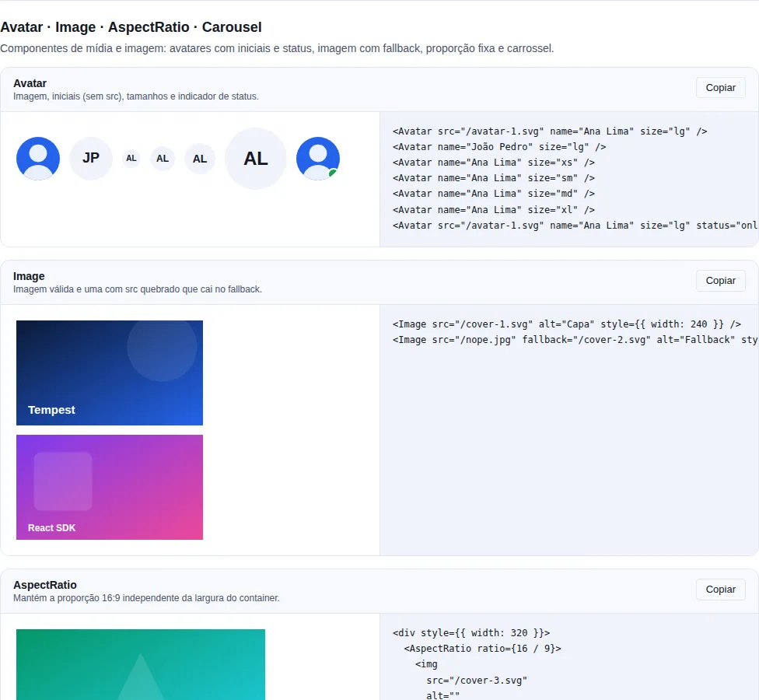Click the page title Avatar · Image · AspectRatio · Carousel
759x700 pixels.
(131, 27)
